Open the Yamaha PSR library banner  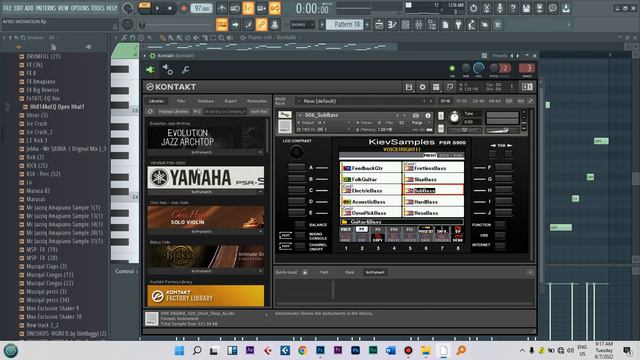coord(206,177)
